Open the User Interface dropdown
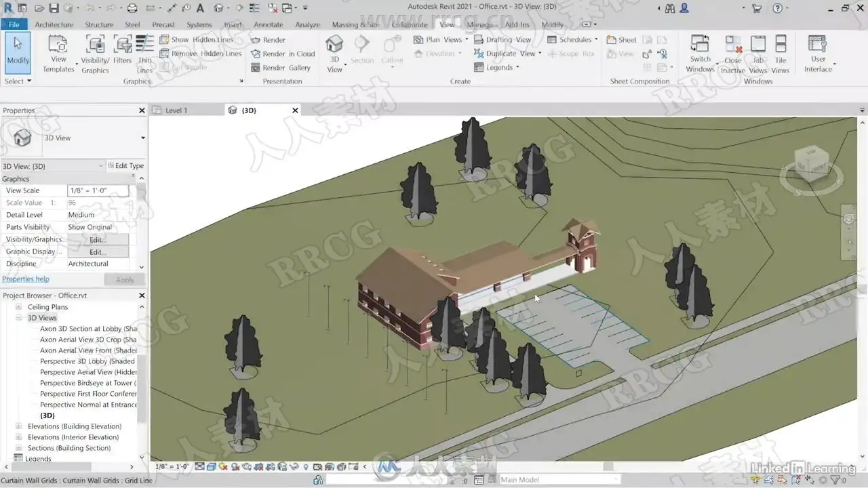 click(818, 54)
